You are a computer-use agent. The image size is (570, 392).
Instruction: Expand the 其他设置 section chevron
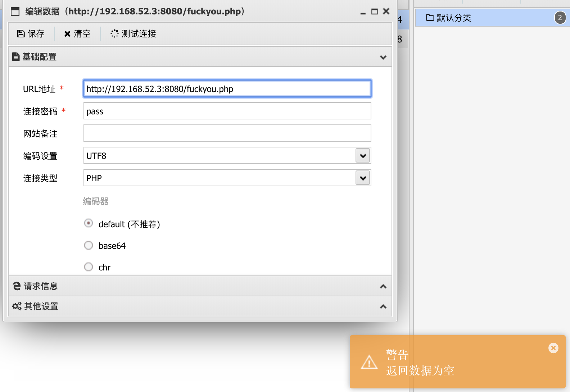point(383,307)
